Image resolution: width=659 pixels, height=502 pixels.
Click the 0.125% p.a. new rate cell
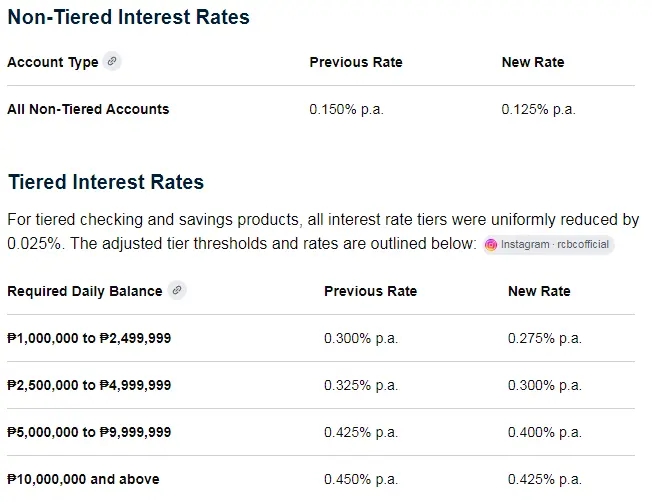[538, 109]
